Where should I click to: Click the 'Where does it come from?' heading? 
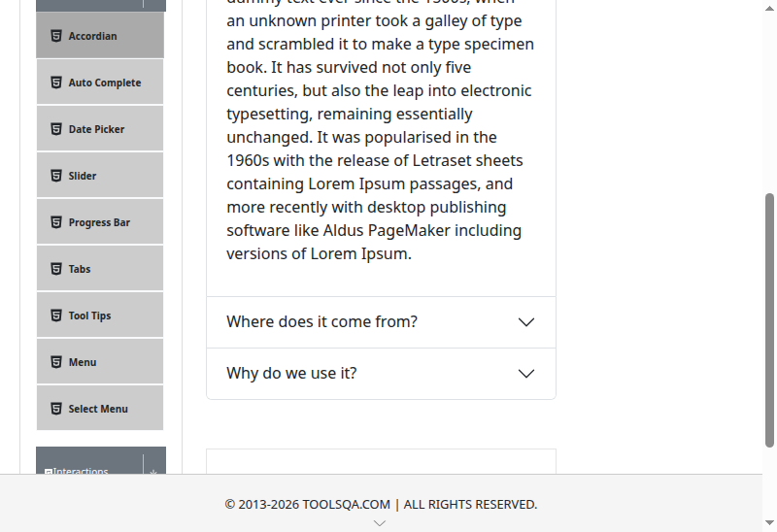click(x=321, y=322)
